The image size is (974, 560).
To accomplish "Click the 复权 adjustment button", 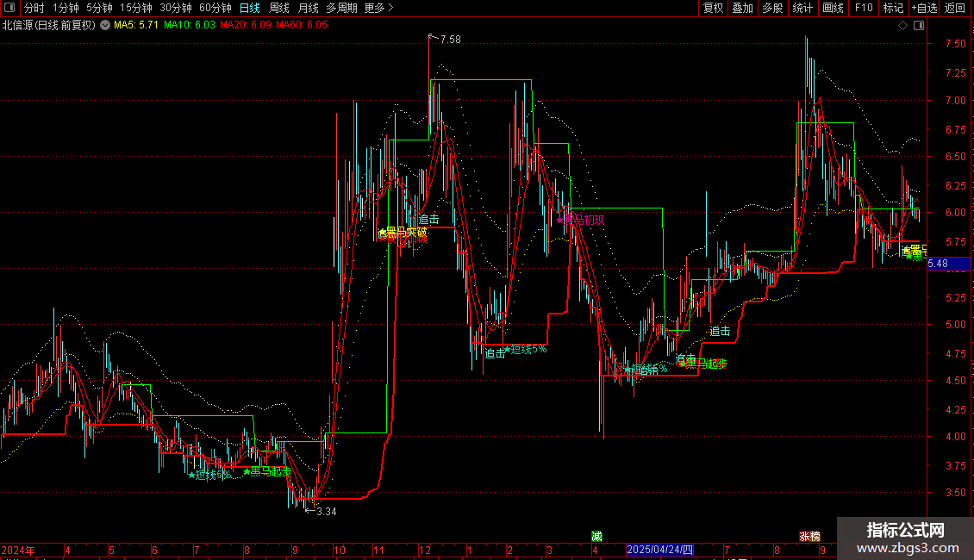I will pos(713,8).
